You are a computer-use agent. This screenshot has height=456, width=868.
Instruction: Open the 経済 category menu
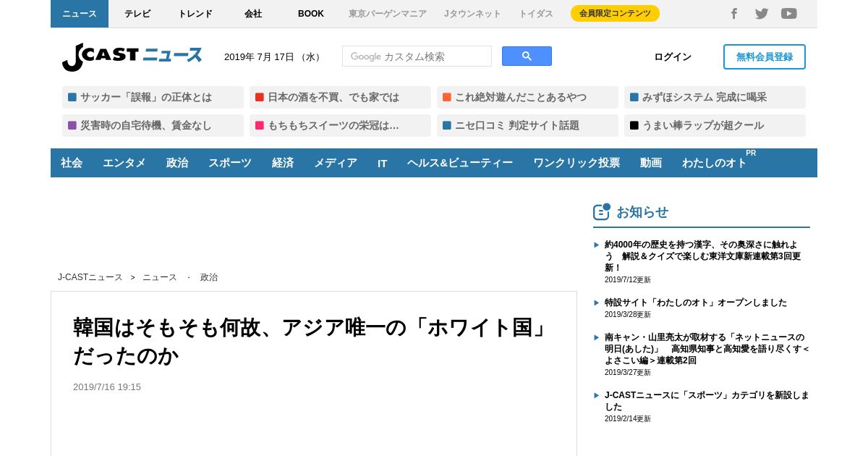283,163
